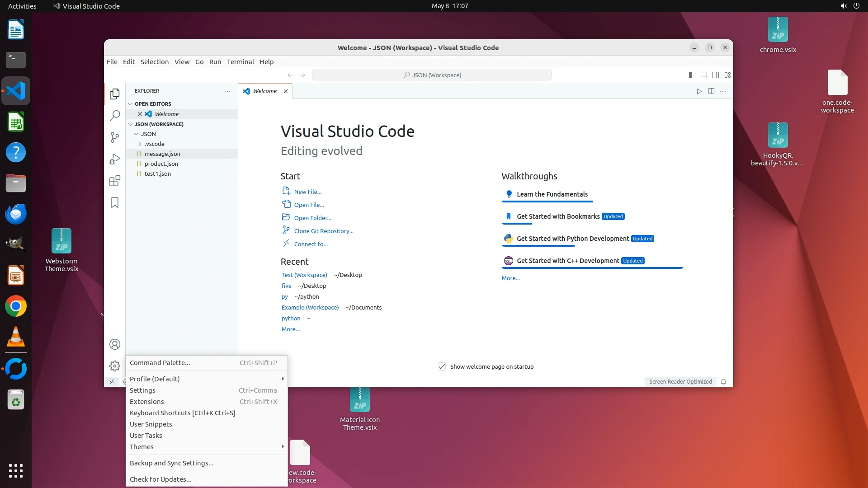Open the Bookmarks view icon
Image resolution: width=868 pixels, height=488 pixels.
coord(115,202)
